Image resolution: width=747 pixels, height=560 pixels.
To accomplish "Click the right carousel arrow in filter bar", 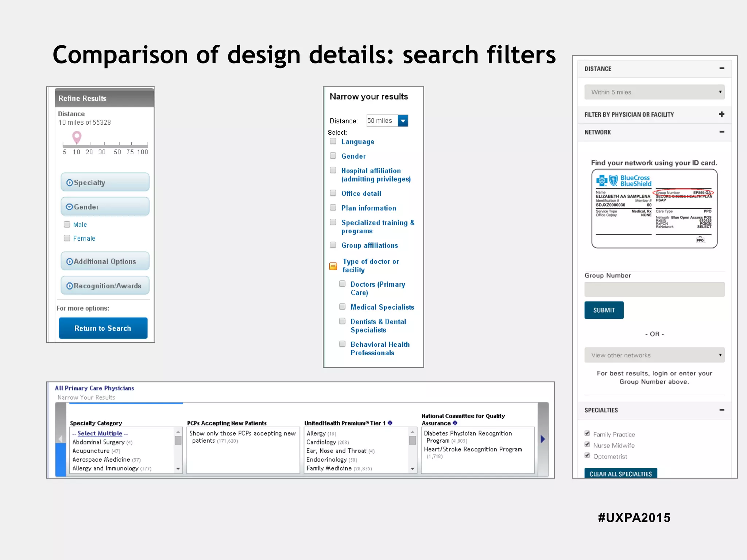I will point(543,439).
